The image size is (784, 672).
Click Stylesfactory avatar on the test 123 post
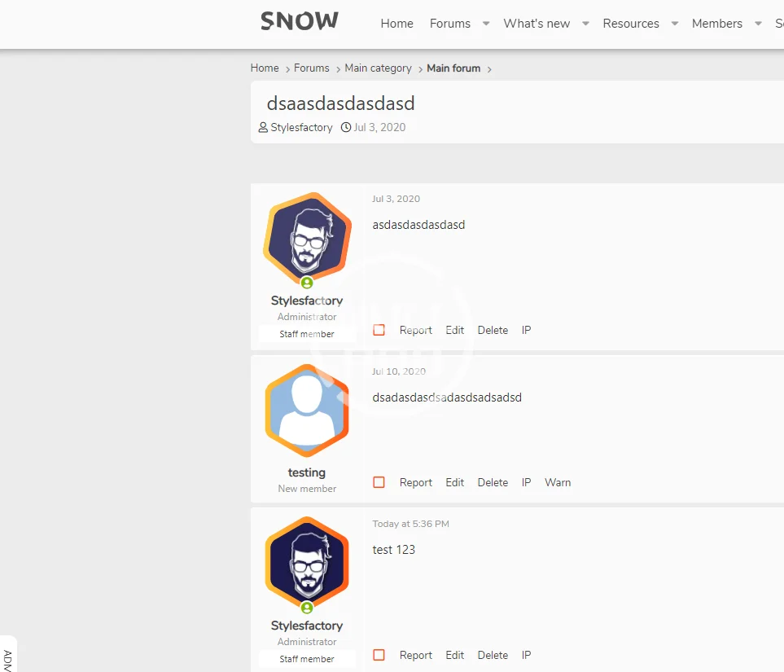tap(307, 563)
